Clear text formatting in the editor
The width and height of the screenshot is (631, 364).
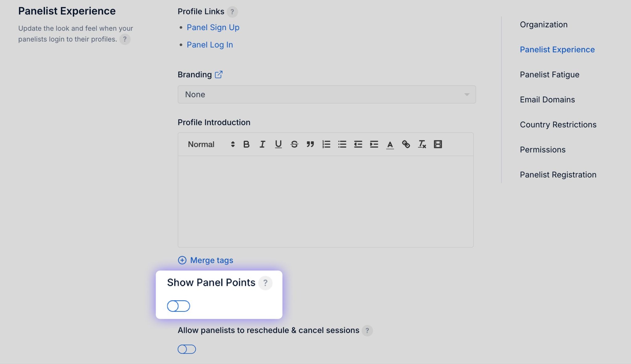click(422, 144)
